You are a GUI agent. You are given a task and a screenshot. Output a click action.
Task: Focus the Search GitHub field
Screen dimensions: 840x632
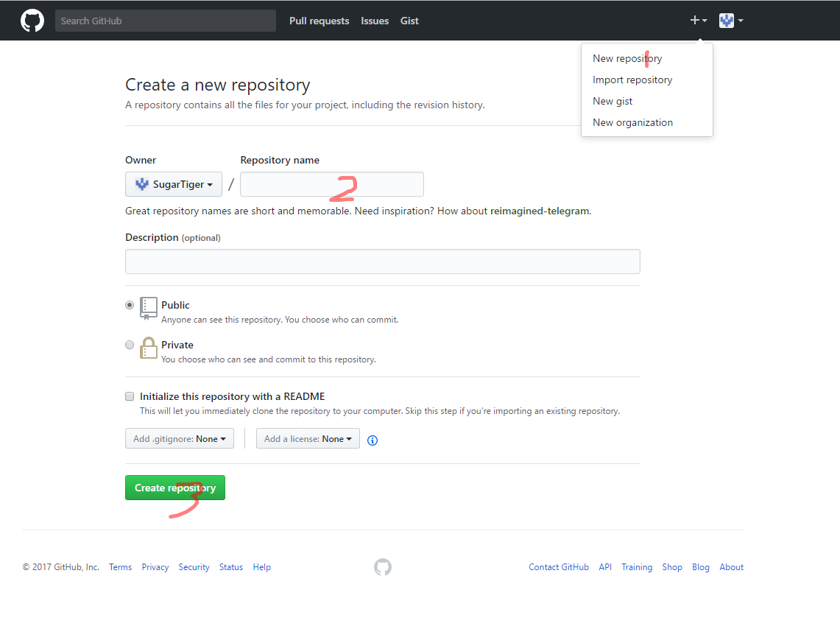166,21
